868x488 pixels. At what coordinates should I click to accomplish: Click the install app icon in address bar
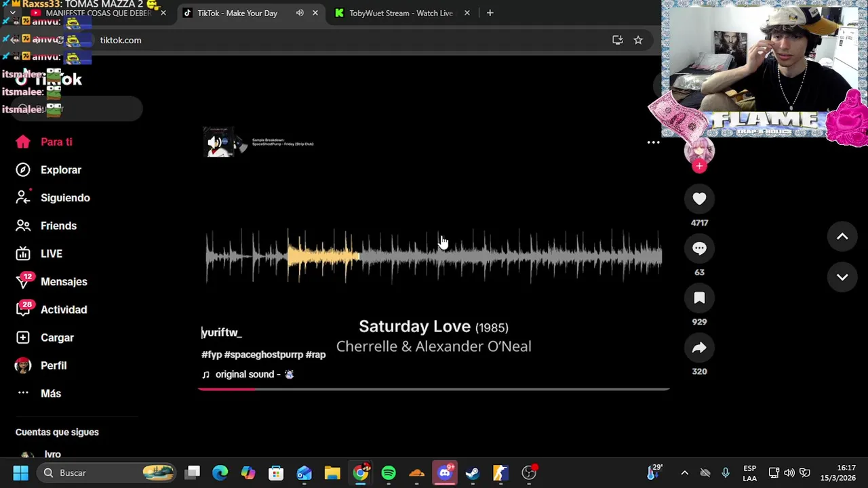pyautogui.click(x=617, y=40)
